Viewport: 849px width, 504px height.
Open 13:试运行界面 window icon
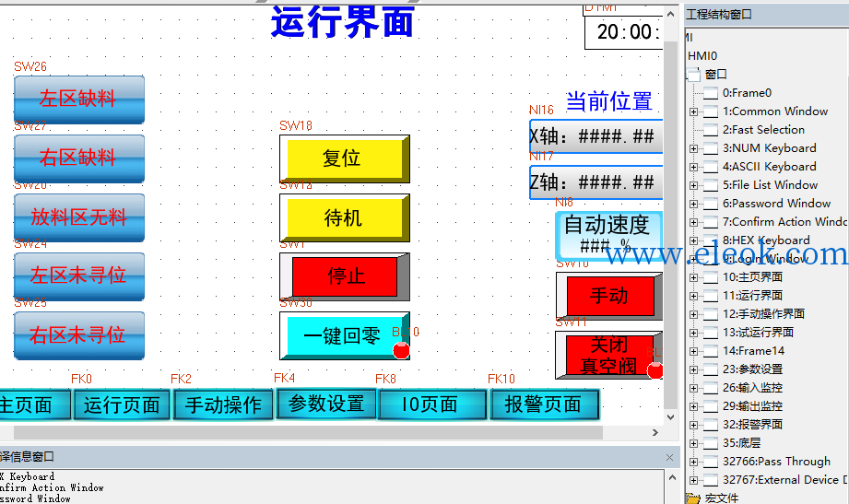coord(711,333)
